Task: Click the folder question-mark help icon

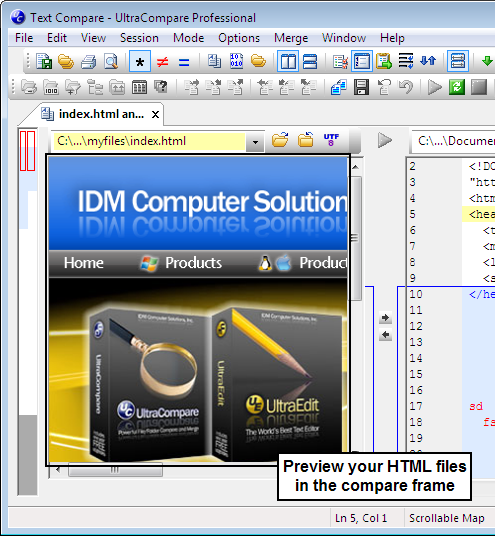Action: [161, 87]
